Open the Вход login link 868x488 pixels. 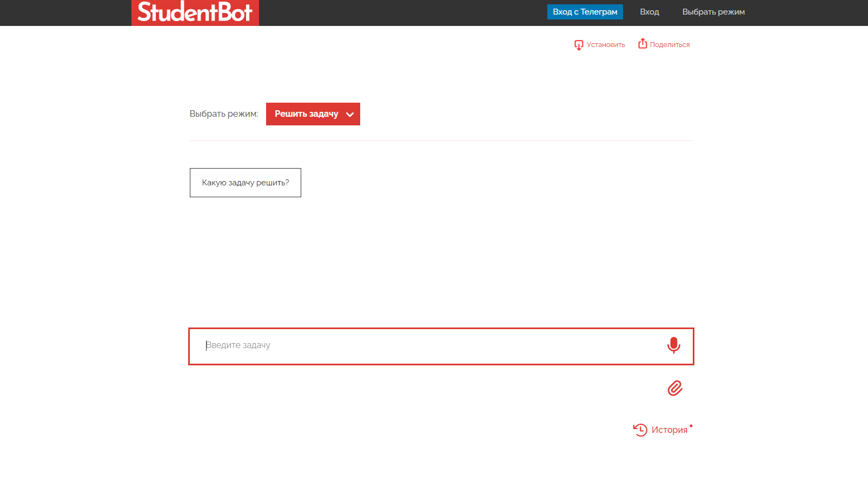pyautogui.click(x=649, y=12)
